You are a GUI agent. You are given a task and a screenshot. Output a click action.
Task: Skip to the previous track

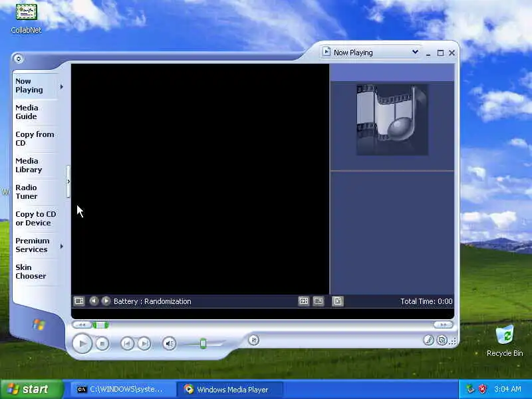tap(127, 344)
